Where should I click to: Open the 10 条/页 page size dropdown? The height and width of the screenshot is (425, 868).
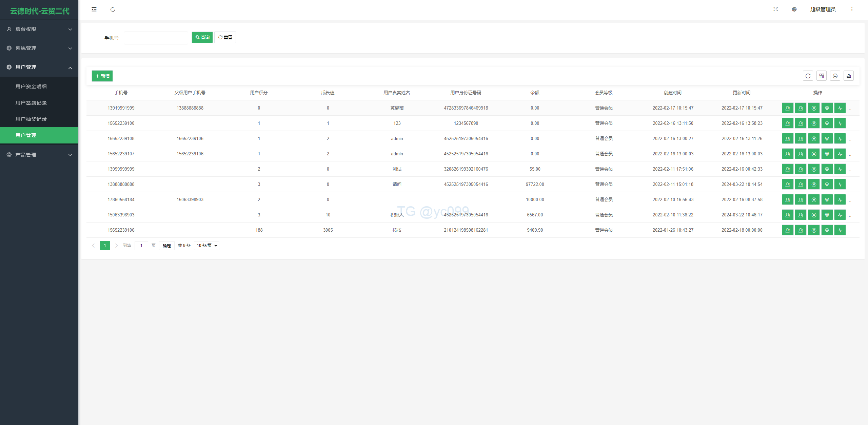pyautogui.click(x=207, y=246)
